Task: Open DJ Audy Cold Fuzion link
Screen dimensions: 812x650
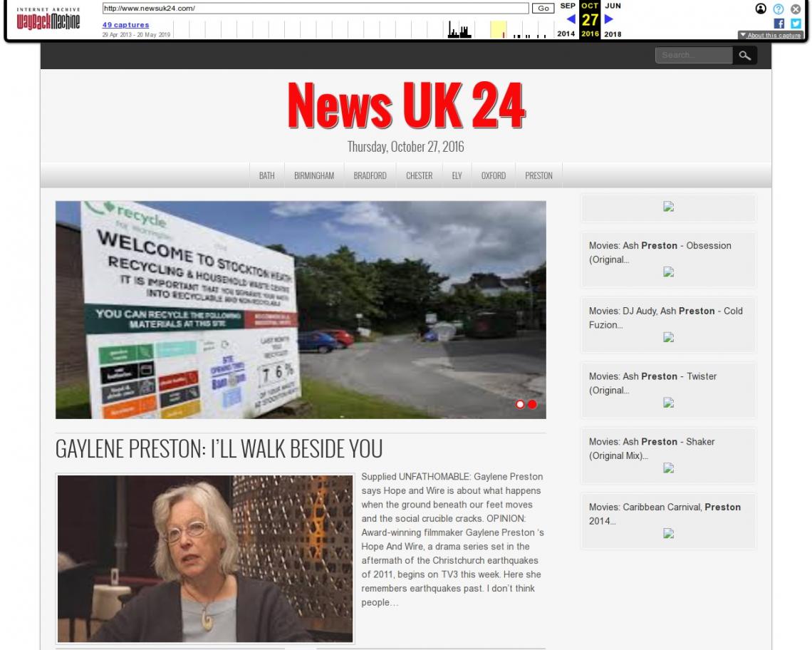Action: click(x=665, y=318)
